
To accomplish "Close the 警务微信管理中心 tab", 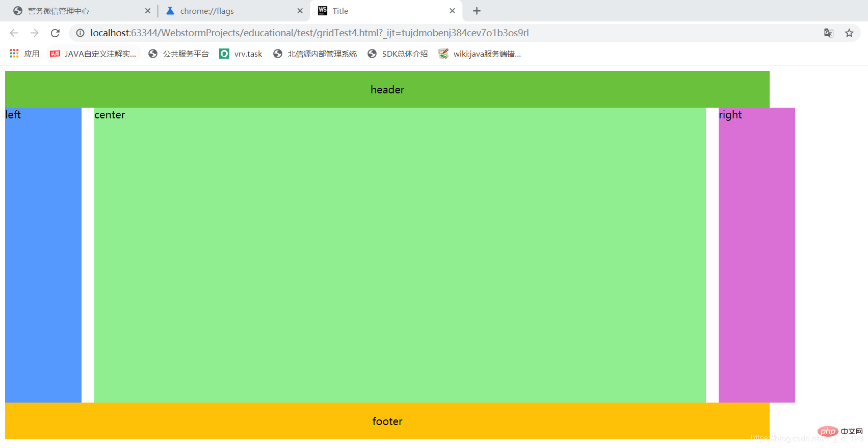I will tap(148, 11).
